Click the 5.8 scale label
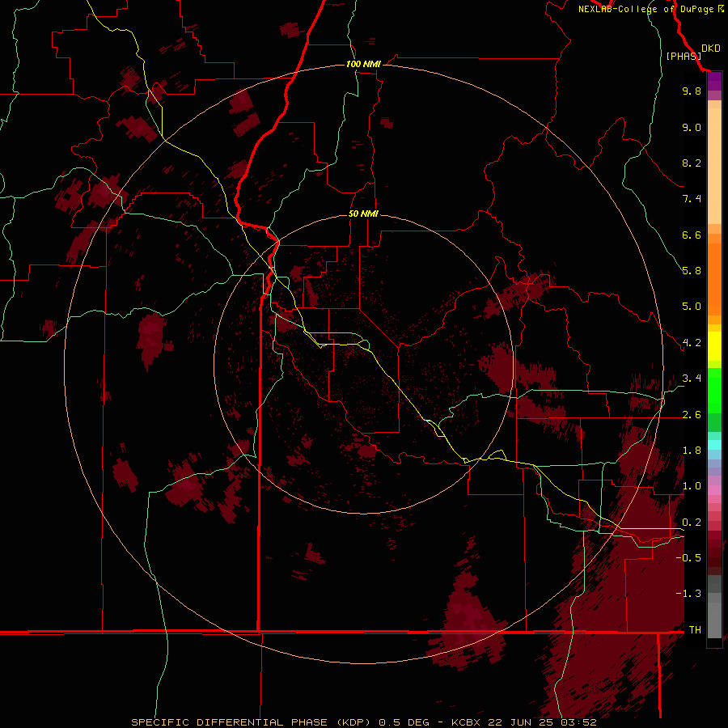Image resolution: width=728 pixels, height=728 pixels. pos(692,271)
